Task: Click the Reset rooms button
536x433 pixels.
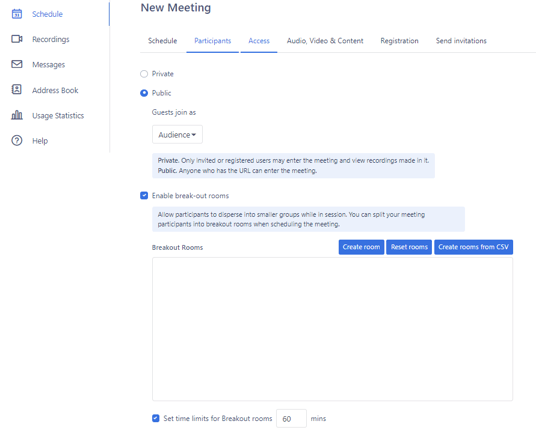Action: point(409,247)
